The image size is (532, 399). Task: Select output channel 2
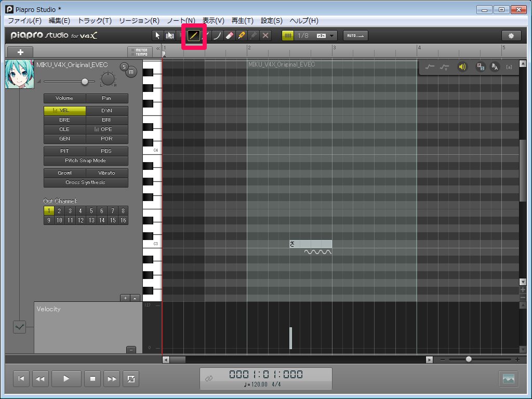pyautogui.click(x=59, y=211)
